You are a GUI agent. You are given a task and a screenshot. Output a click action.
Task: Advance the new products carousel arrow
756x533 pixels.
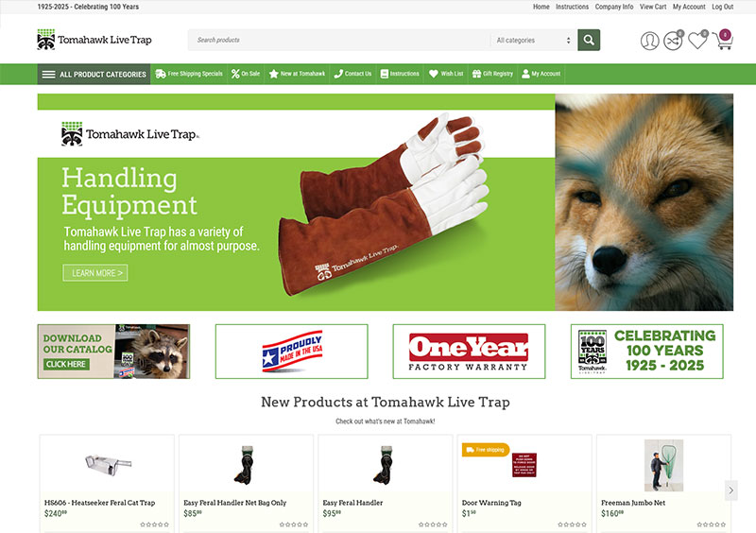[730, 490]
